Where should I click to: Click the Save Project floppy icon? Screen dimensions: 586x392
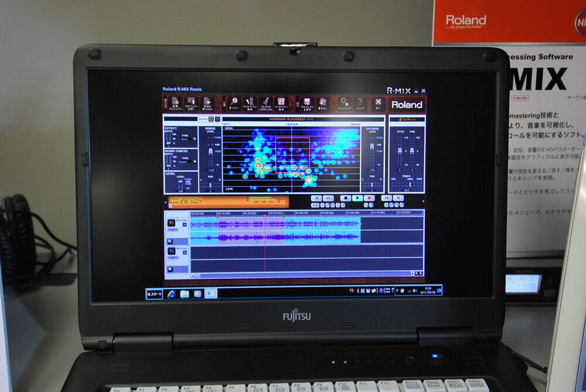307,104
